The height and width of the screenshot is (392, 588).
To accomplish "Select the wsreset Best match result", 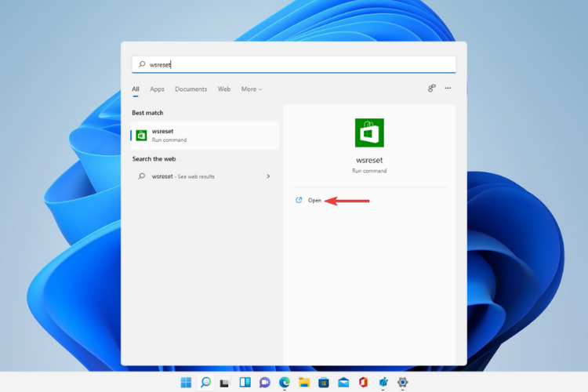I will pos(204,135).
